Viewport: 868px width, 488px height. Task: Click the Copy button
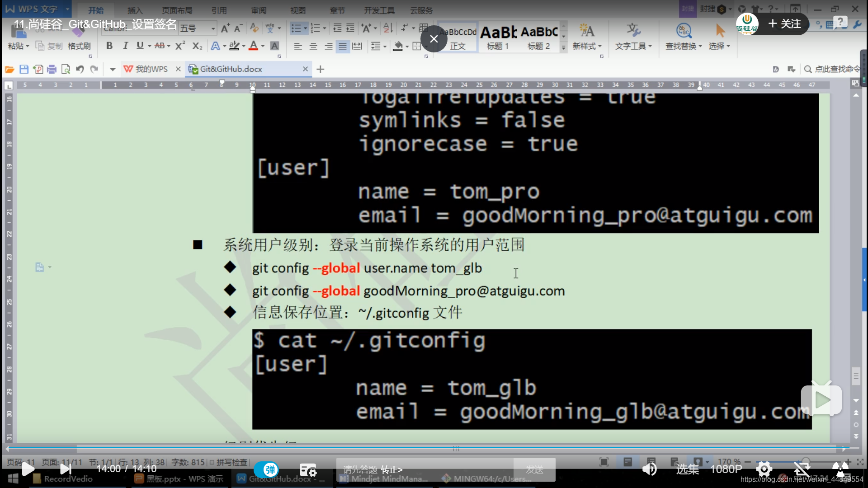(50, 46)
